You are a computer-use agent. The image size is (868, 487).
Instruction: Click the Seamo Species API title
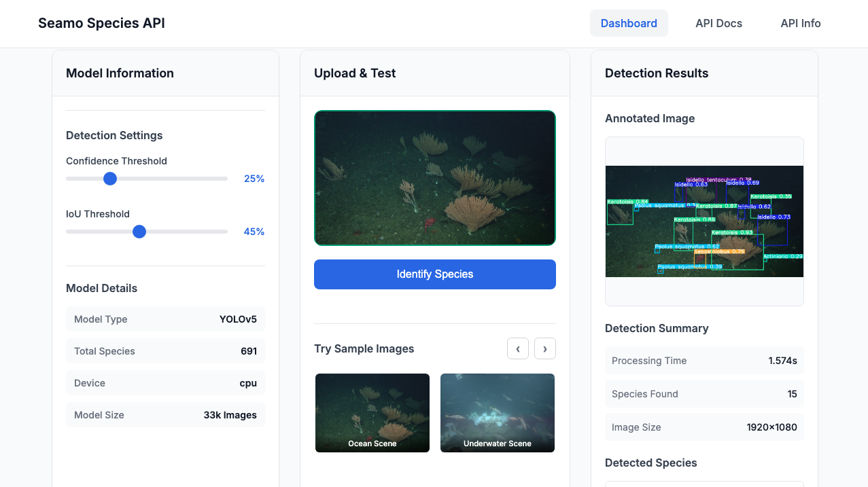coord(101,23)
